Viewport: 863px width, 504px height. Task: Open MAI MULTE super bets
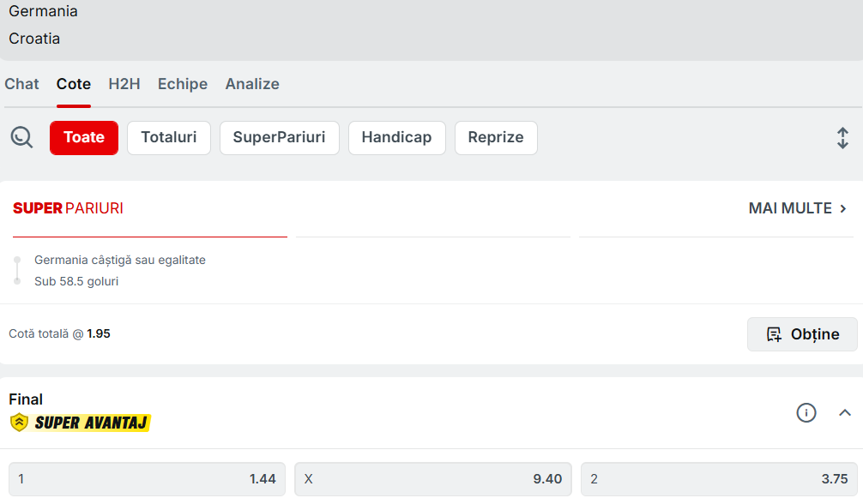[798, 208]
